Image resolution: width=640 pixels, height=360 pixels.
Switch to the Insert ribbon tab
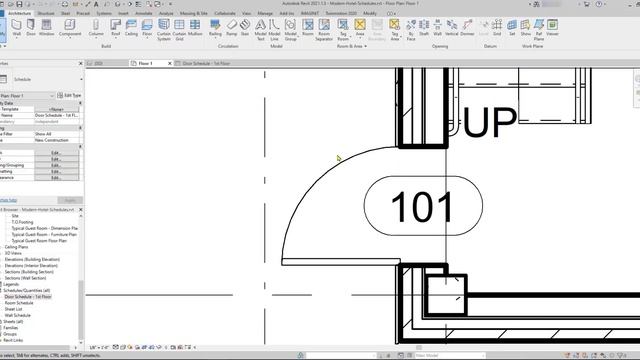tap(123, 13)
